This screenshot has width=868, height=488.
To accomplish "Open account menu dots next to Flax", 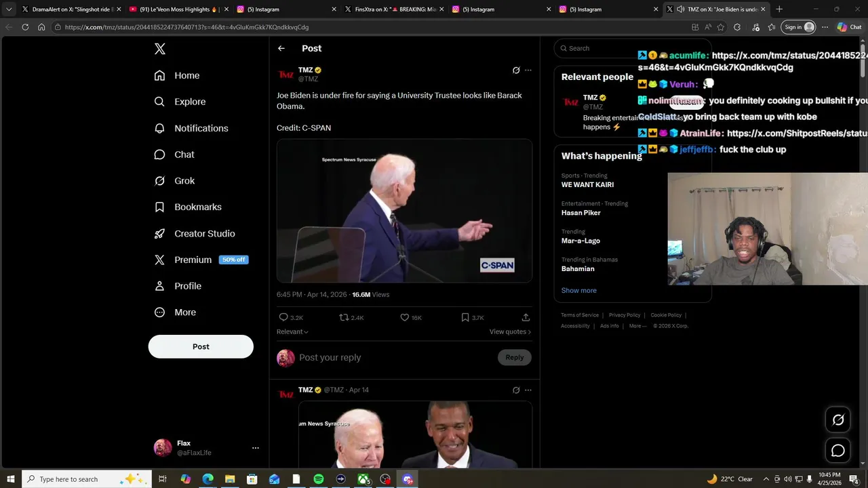I will (255, 448).
